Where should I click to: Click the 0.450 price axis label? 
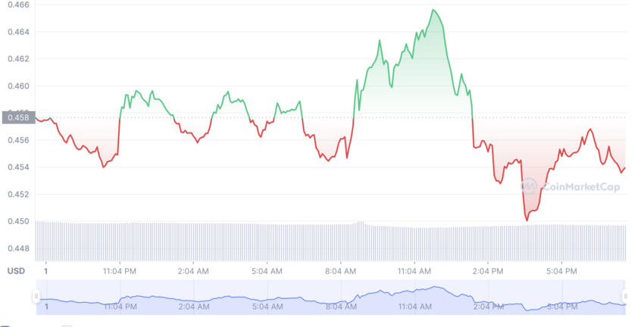click(18, 221)
